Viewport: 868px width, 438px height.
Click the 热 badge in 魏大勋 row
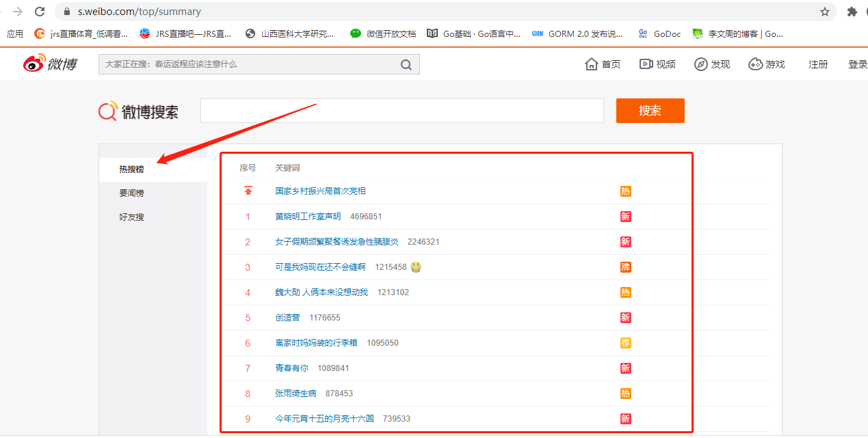pos(626,292)
